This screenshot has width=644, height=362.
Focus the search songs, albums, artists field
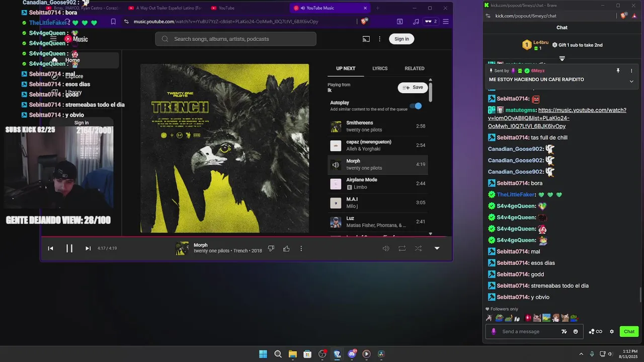(x=235, y=39)
